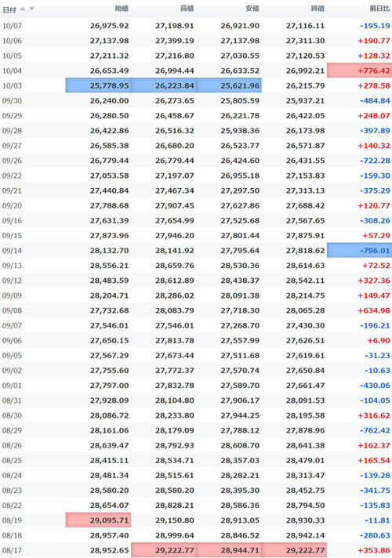The height and width of the screenshot is (558, 392).
Task: Click the 終値 column header
Action: point(318,9)
